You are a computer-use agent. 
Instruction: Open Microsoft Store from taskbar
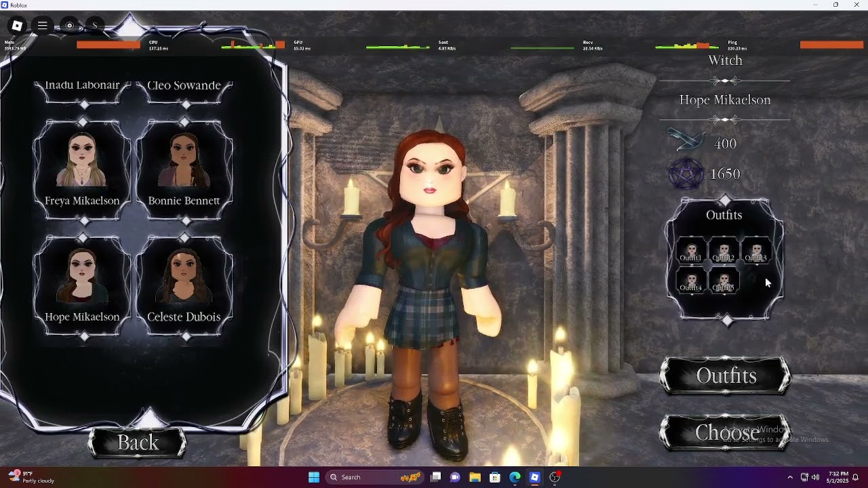(x=495, y=477)
